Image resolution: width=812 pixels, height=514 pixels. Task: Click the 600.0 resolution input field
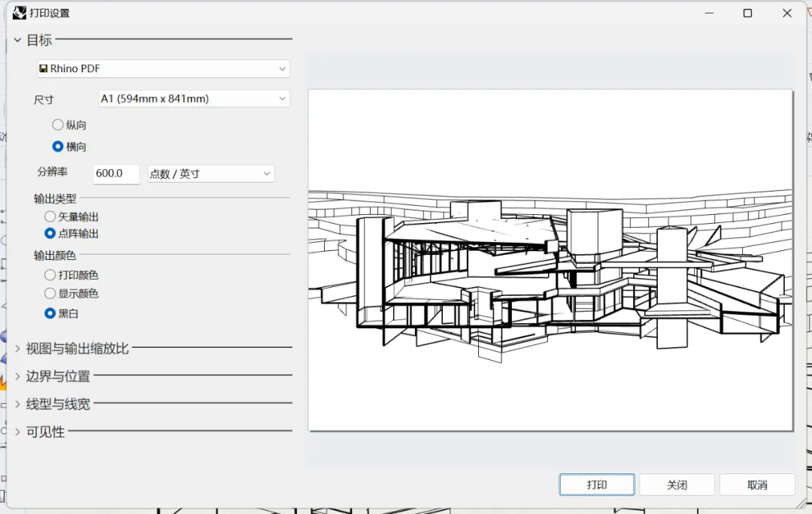point(117,174)
